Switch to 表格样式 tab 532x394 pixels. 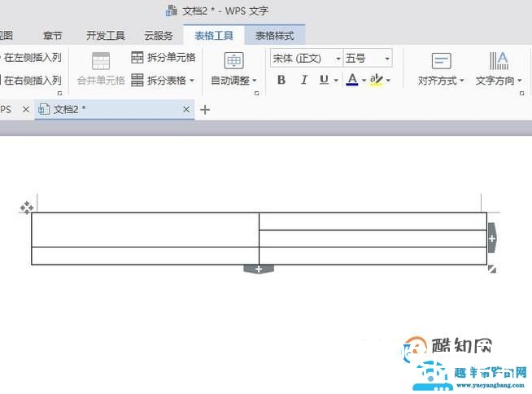pyautogui.click(x=274, y=35)
